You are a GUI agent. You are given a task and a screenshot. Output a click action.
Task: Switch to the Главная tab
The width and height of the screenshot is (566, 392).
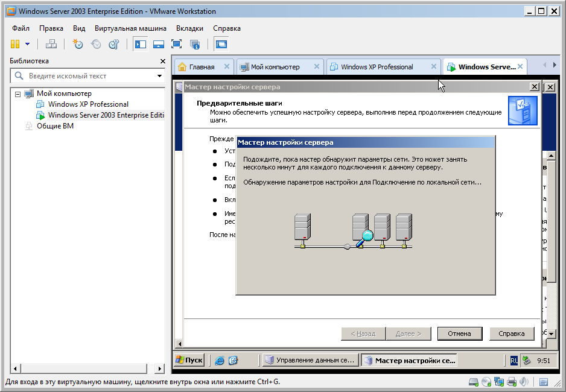[x=202, y=67]
